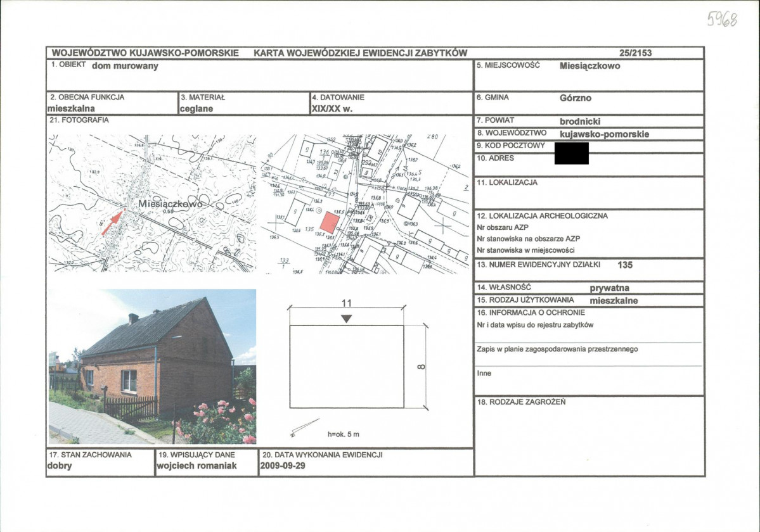Click the 'XIX/XX w.' dating value
Screen dimensions: 760x532
click(332, 108)
